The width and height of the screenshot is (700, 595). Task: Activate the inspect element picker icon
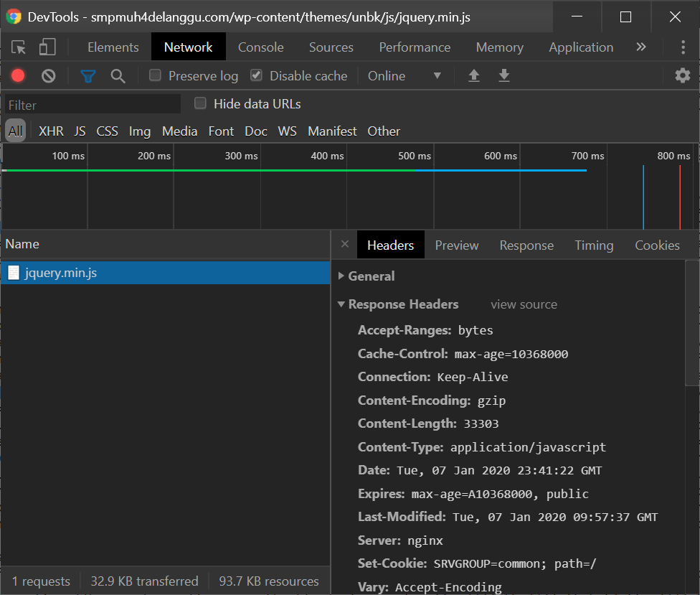coord(19,47)
